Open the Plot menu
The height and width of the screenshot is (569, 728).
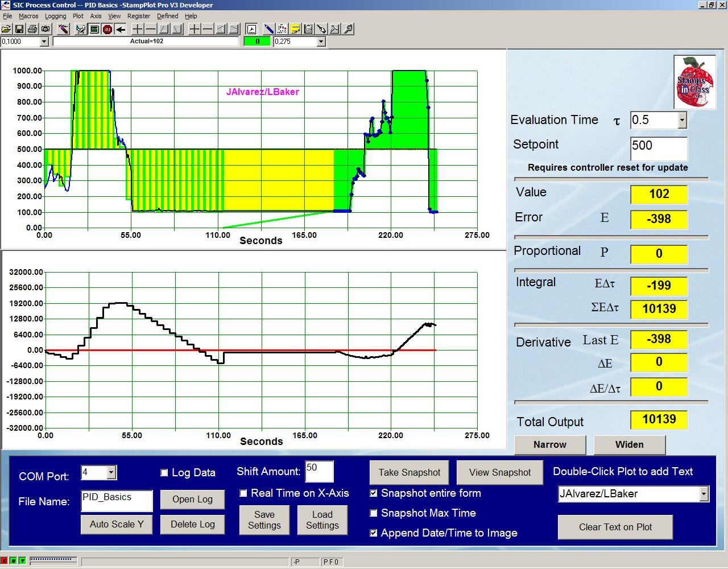(78, 16)
